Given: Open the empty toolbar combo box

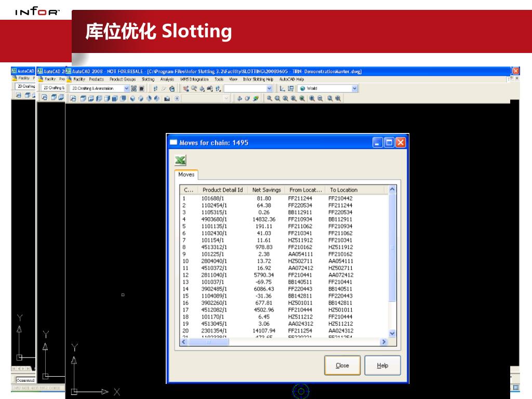Looking at the screenshot, I should (270, 88).
